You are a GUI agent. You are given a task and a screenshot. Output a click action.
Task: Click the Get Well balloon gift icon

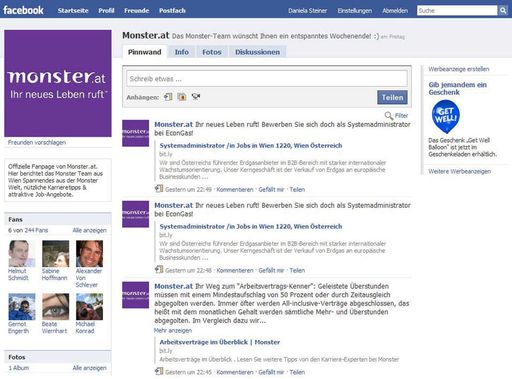point(446,116)
